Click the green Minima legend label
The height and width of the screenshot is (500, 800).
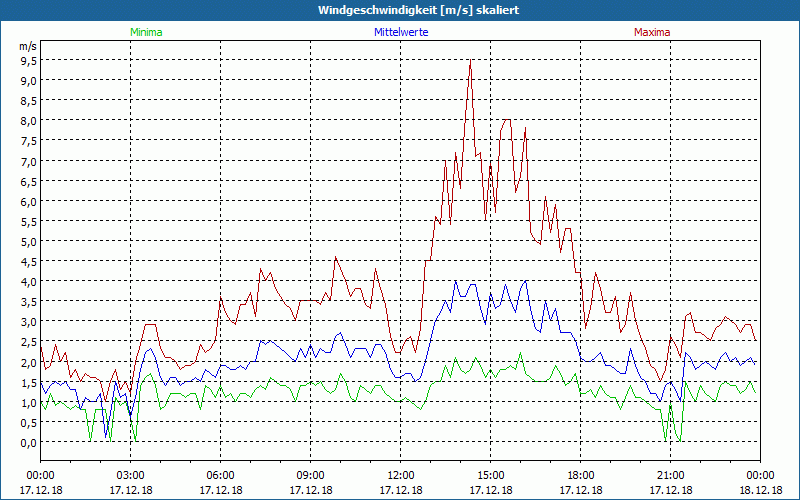(146, 32)
